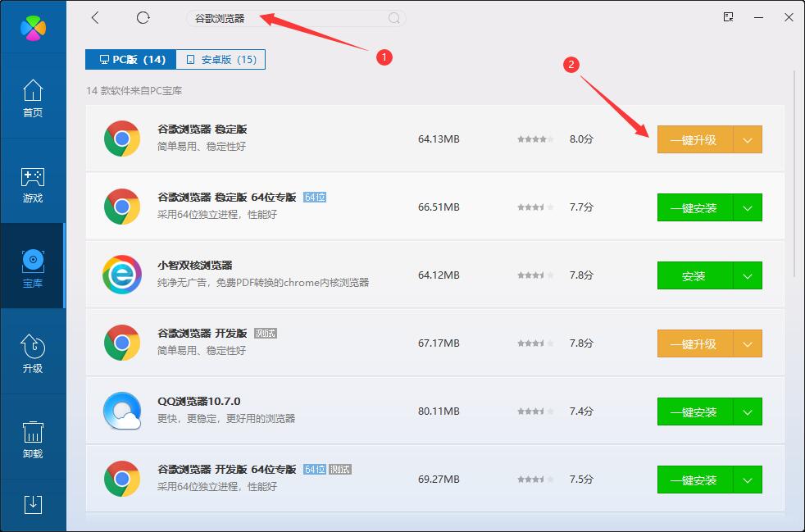This screenshot has width=805, height=532.
Task: Minimize the window
Action: 758,17
